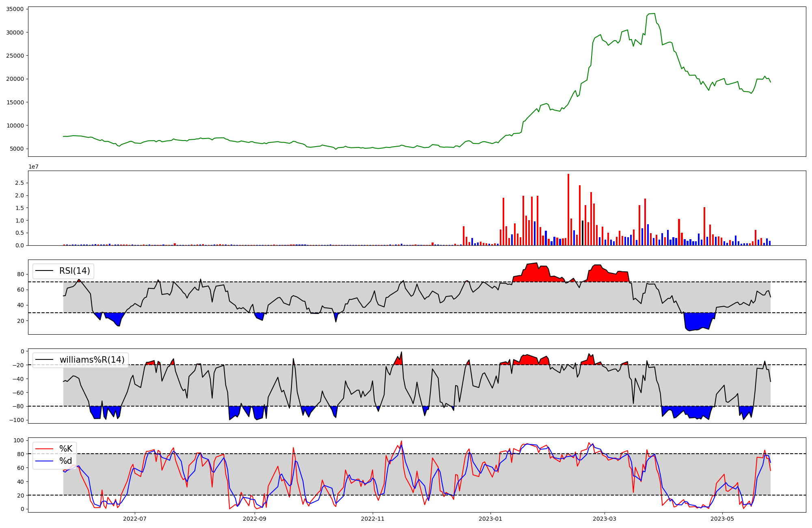Select the %K legend entry
The image size is (812, 528).
pos(66,449)
